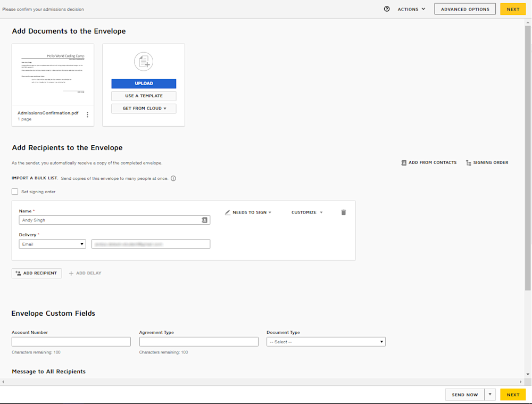532x404 pixels.
Task: Expand the Customize dropdown for the recipient
Action: point(307,212)
